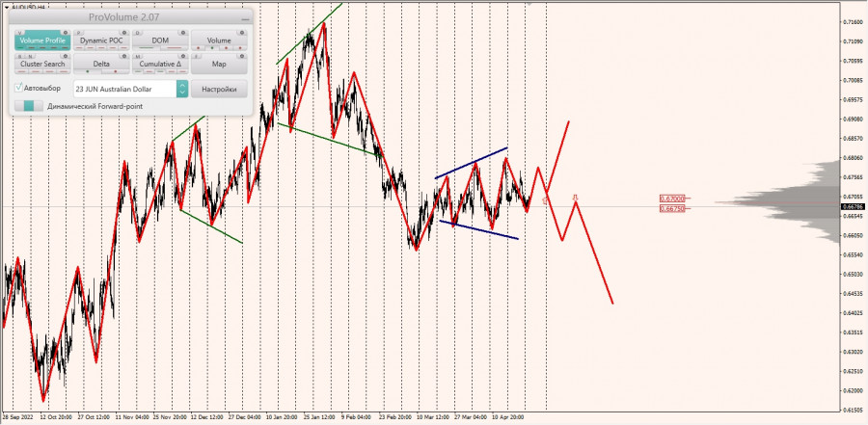Viewport: 868px width, 425px height.
Task: Toggle the Volume Profile indicator
Action: (42, 40)
